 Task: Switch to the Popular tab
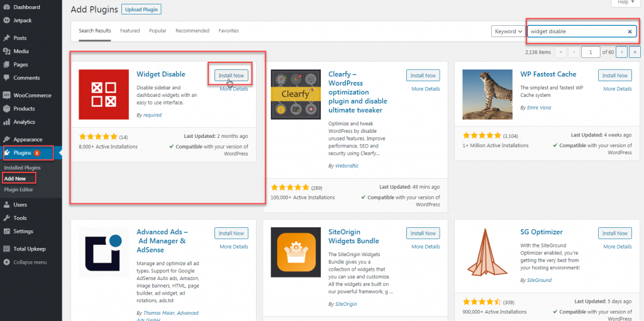[x=157, y=31]
